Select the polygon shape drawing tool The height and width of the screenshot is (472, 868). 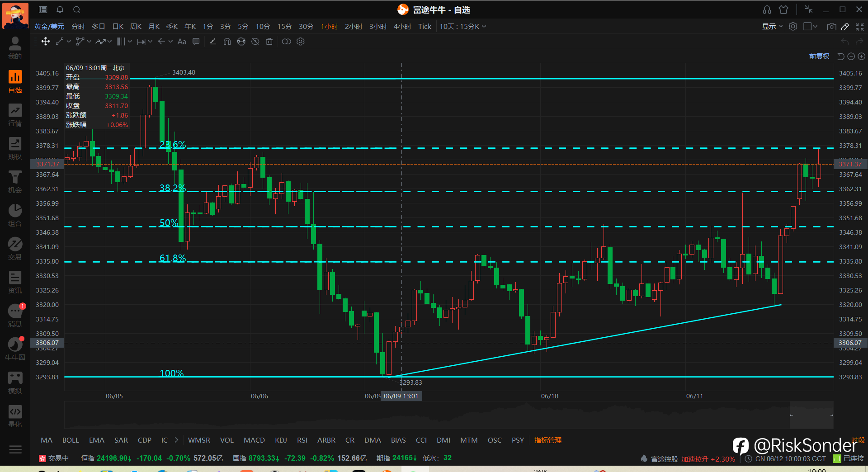80,42
